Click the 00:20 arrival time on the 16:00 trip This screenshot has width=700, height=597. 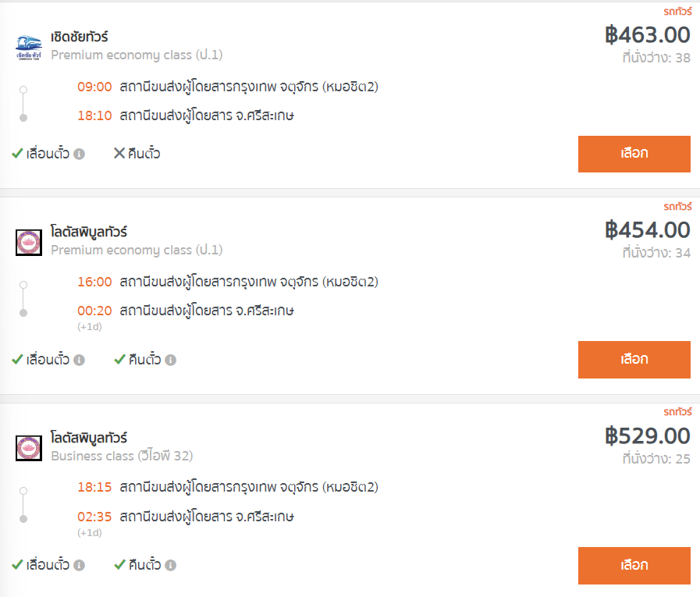[x=94, y=311]
